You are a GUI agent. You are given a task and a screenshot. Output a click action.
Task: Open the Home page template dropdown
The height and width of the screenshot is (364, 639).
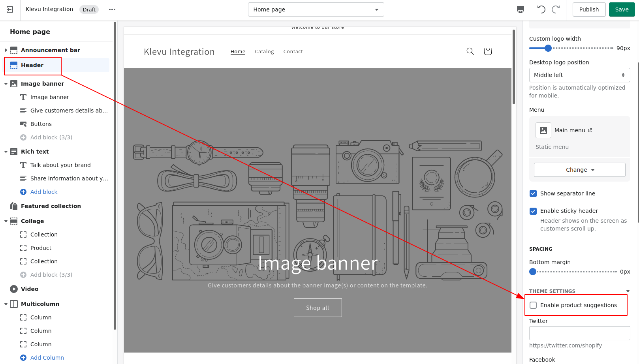(x=316, y=9)
